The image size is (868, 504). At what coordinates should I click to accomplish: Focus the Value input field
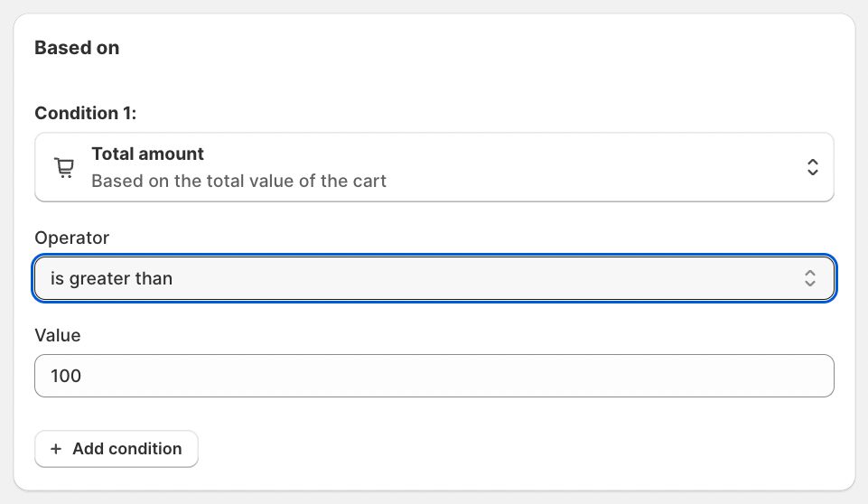pos(434,376)
